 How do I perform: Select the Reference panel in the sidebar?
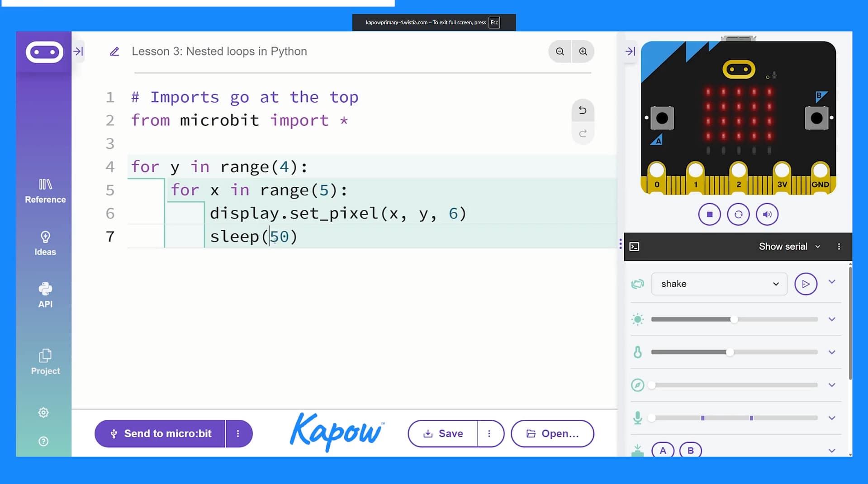(44, 190)
